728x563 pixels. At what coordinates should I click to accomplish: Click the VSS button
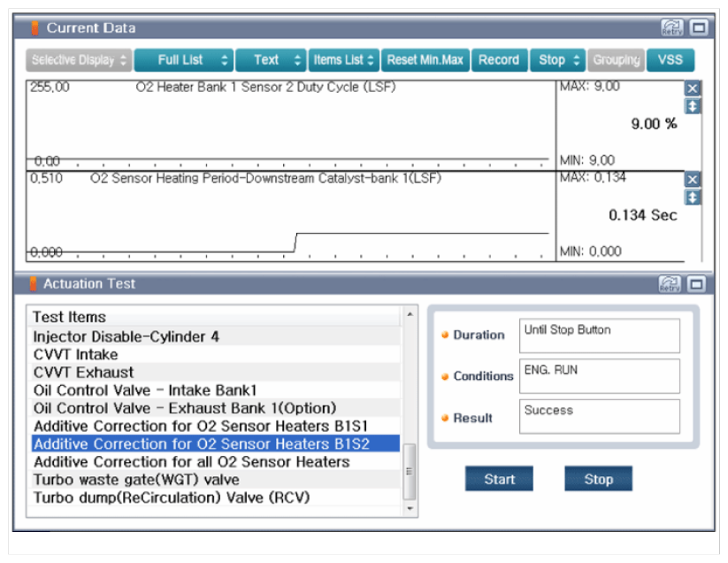coord(671,60)
